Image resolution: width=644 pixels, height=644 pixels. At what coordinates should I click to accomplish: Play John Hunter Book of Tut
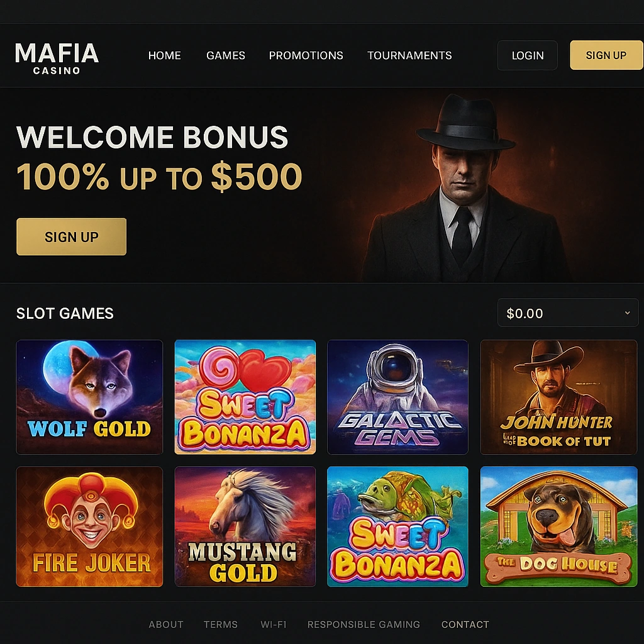tap(558, 397)
